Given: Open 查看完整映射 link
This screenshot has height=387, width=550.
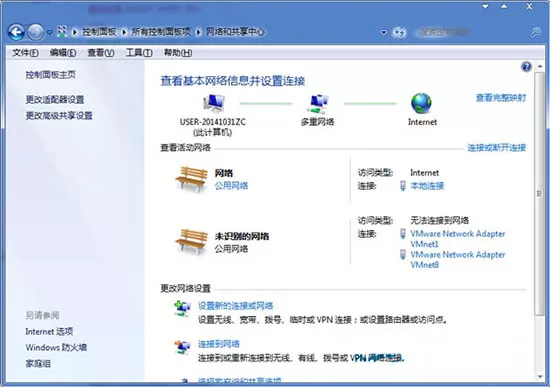Looking at the screenshot, I should [x=501, y=98].
